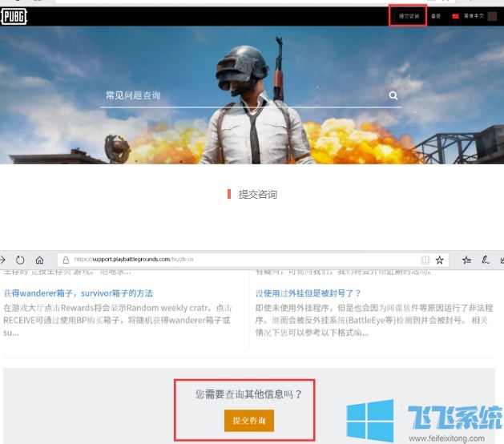Viewport: 504px width, 444px height.
Task: Click the forward arrow in browser toolbar
Action: tap(2, 260)
